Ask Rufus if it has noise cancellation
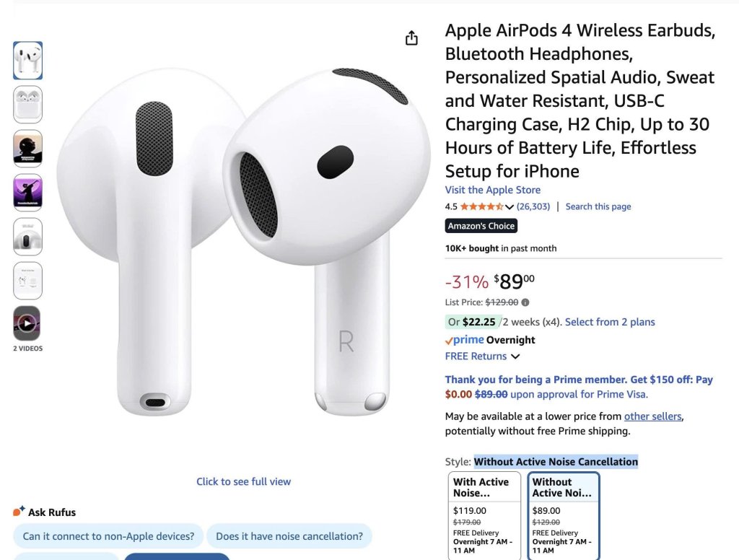739x560 pixels. click(x=289, y=536)
